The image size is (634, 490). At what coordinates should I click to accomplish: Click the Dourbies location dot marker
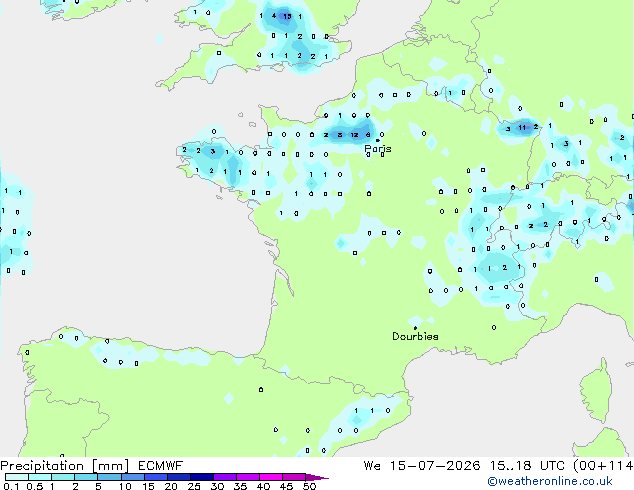point(415,328)
